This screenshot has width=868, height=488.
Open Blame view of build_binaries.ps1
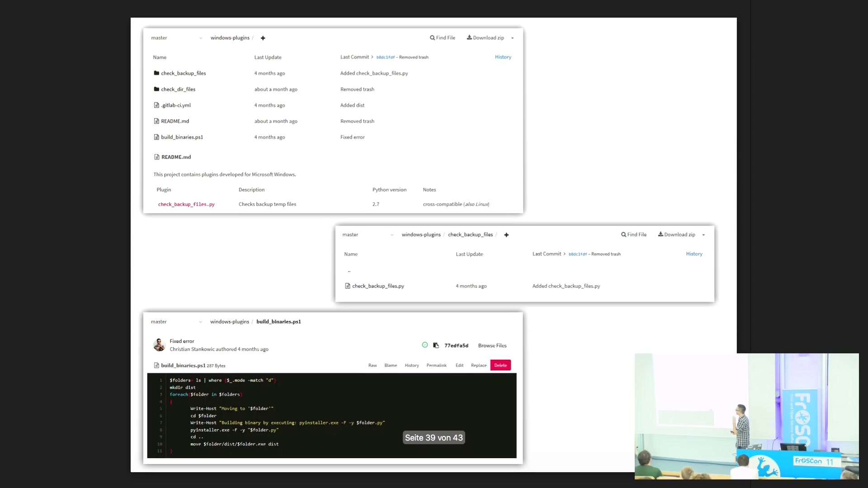pyautogui.click(x=391, y=366)
